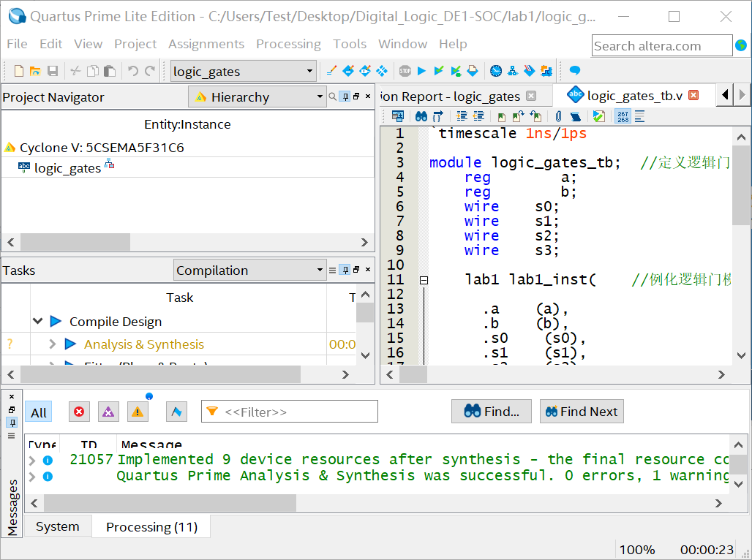Screen dimensions: 752x560
Task: Undo the last action in the toolbar
Action: coord(133,71)
